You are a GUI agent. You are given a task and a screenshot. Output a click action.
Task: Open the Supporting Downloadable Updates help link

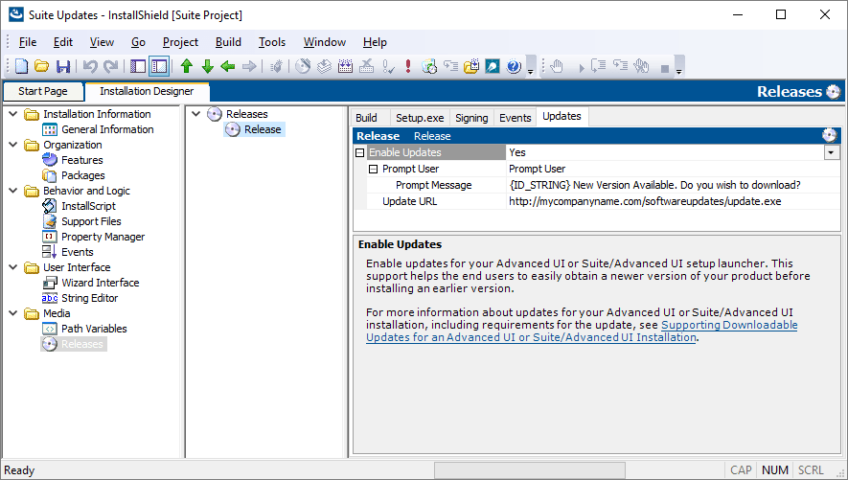point(729,326)
